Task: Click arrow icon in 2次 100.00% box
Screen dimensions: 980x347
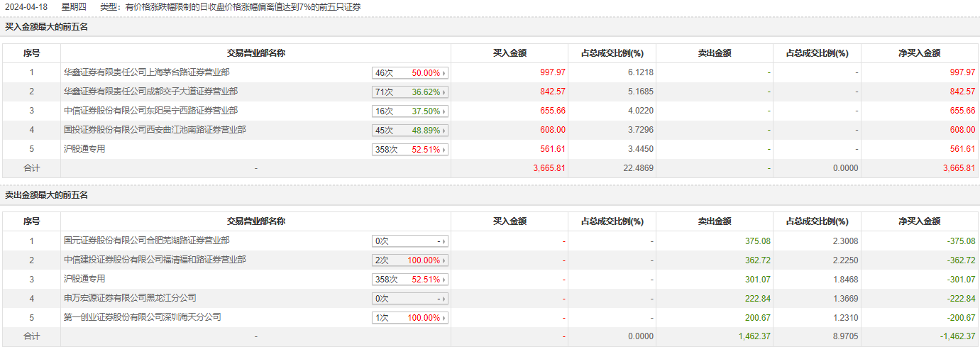Action: tap(444, 260)
